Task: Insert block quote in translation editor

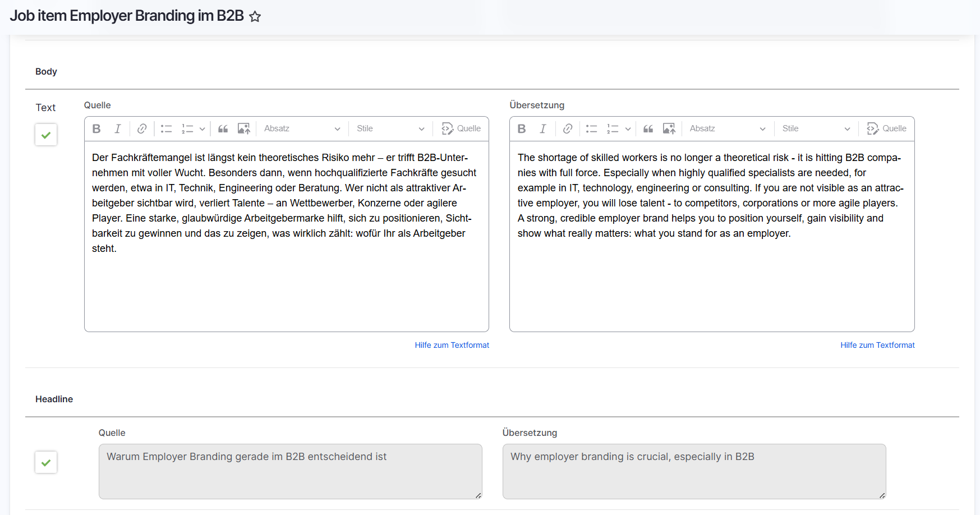Action: click(x=648, y=128)
